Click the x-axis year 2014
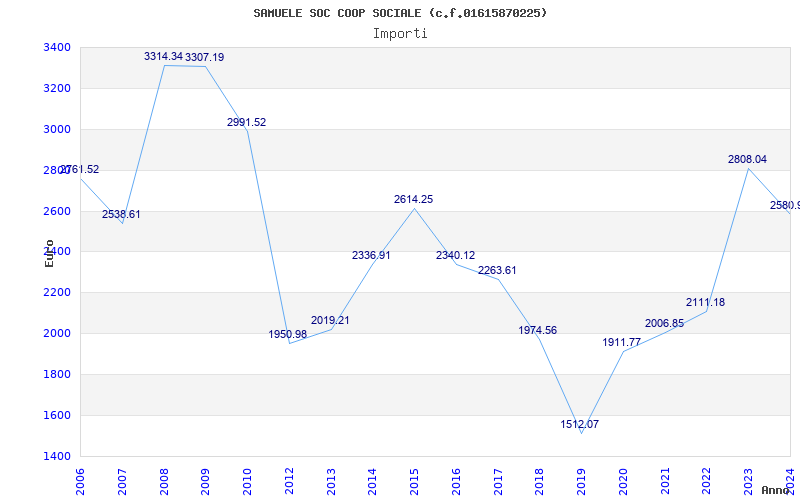The height and width of the screenshot is (500, 800). 372,482
